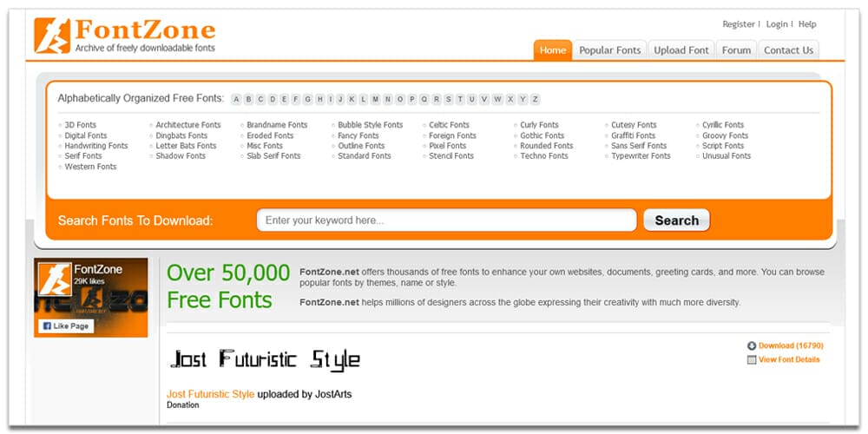Open the Unusual Fonts category
The height and width of the screenshot is (434, 868).
coord(727,156)
